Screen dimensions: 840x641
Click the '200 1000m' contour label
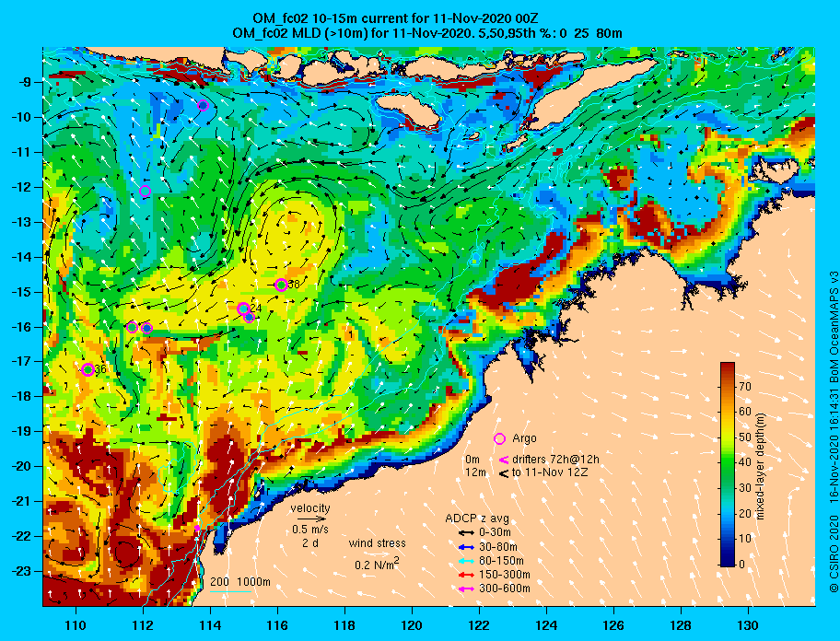point(240,582)
